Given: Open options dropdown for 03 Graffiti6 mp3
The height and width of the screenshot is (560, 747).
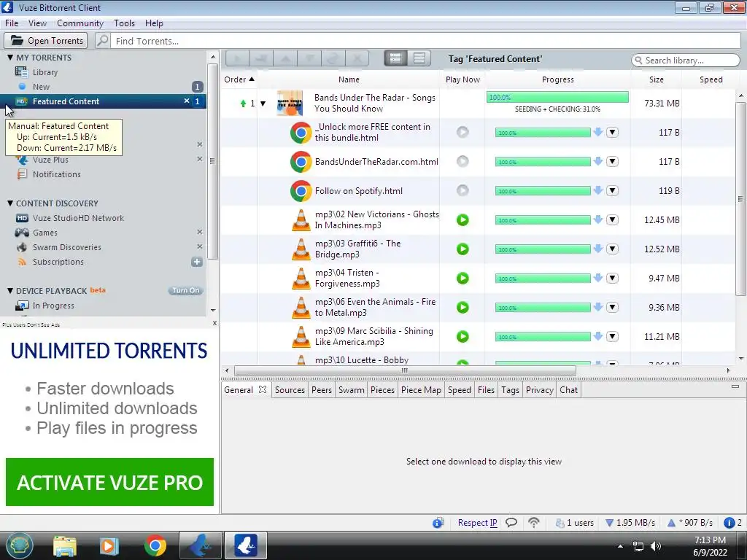Looking at the screenshot, I should (612, 249).
